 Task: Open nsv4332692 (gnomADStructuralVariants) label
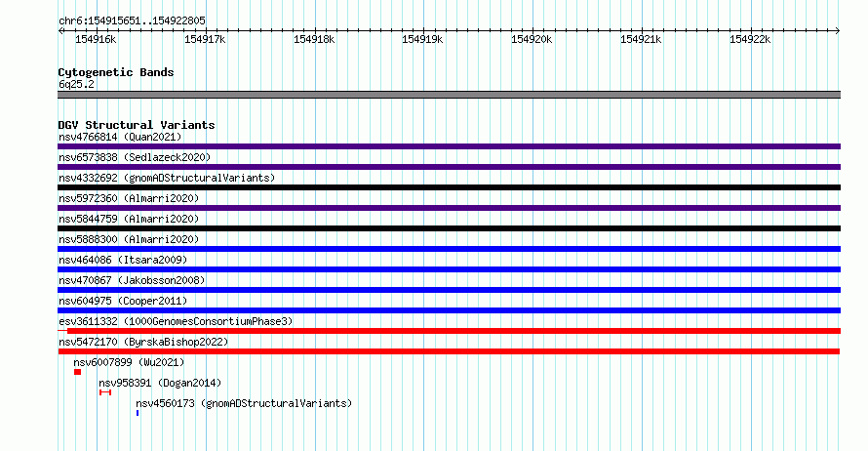pos(167,178)
